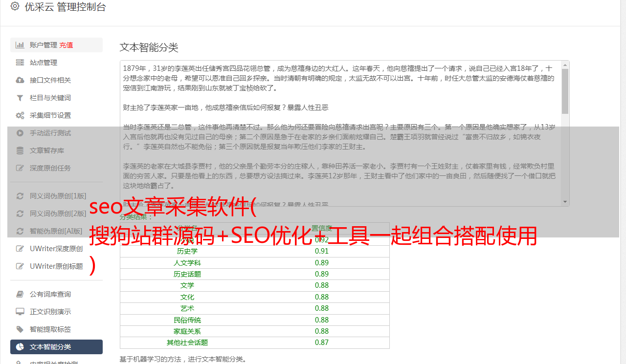Viewport: 626px width, 364px height.
Task: Open 公有词库查询 page
Action: [x=56, y=294]
